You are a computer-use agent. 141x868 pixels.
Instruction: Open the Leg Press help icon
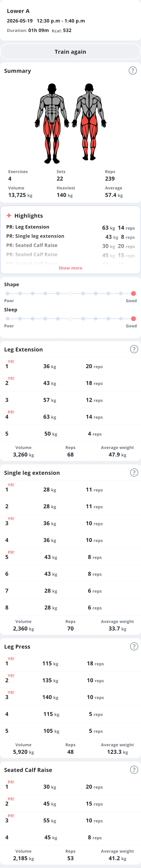click(134, 646)
